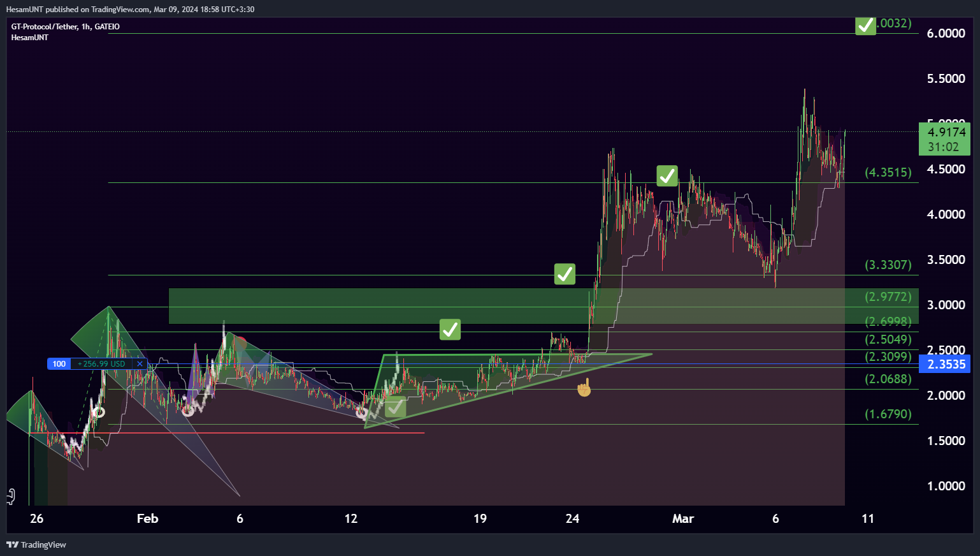Image resolution: width=980 pixels, height=556 pixels.
Task: Click the (2.6998) level label
Action: point(888,321)
